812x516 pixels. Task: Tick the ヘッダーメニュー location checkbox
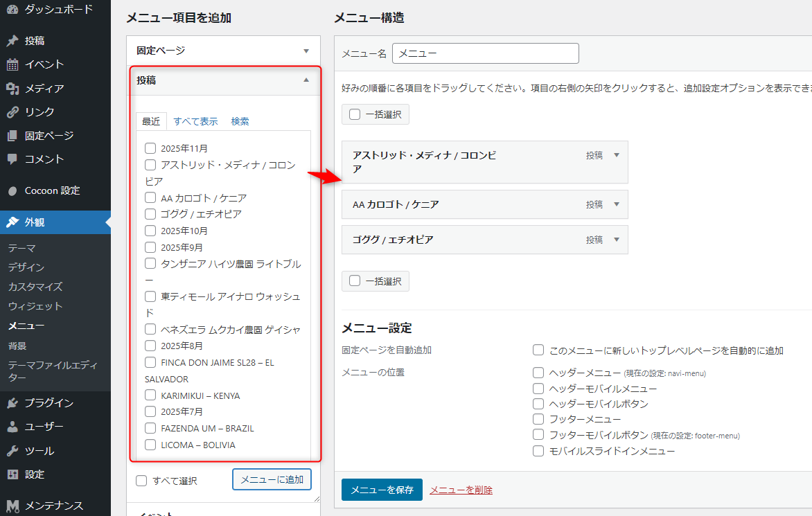coord(538,373)
